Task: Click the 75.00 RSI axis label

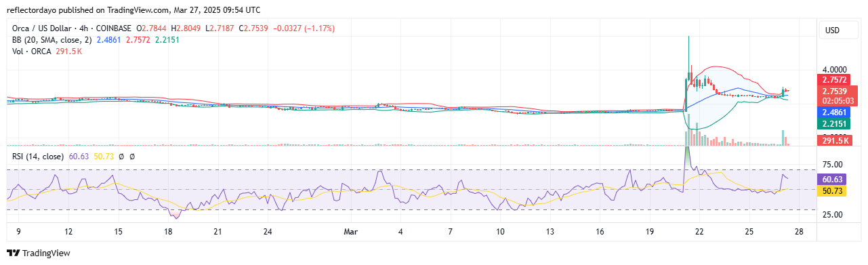Action: click(x=833, y=164)
